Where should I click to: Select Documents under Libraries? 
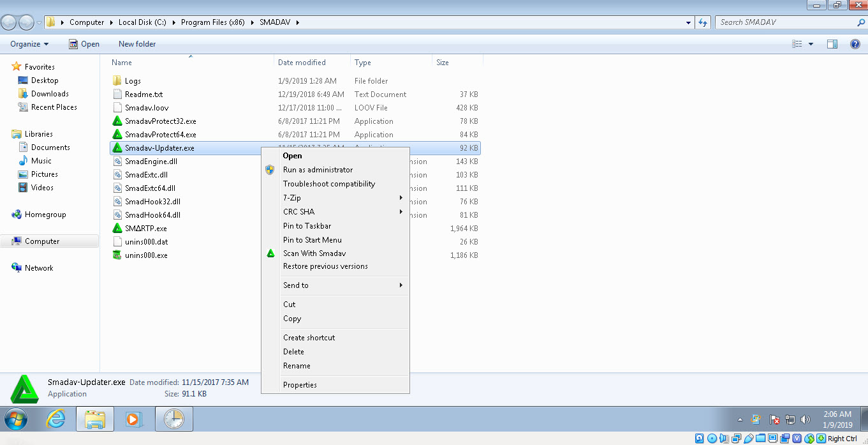click(50, 147)
